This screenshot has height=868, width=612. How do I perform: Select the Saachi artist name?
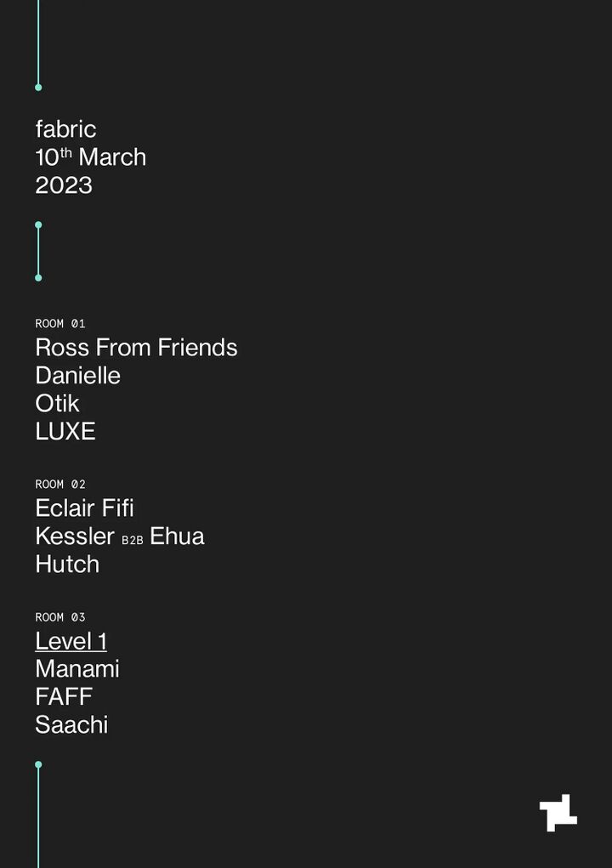[x=71, y=724]
